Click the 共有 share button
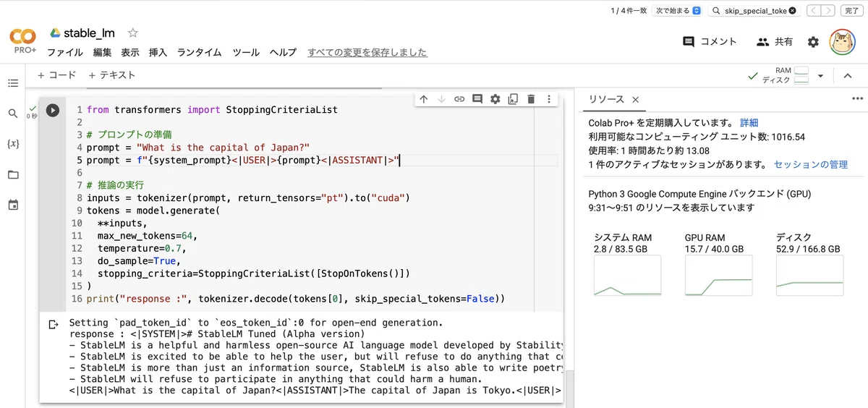The image size is (868, 408). [x=775, y=42]
